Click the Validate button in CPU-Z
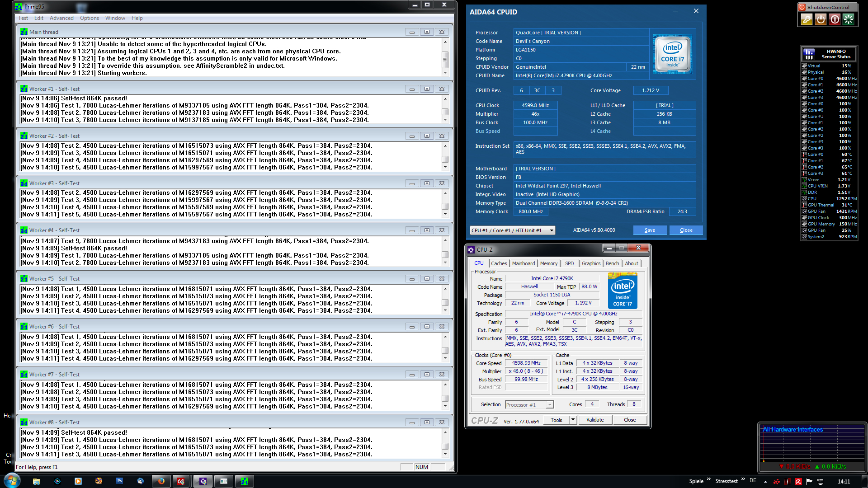This screenshot has height=488, width=868. point(595,420)
